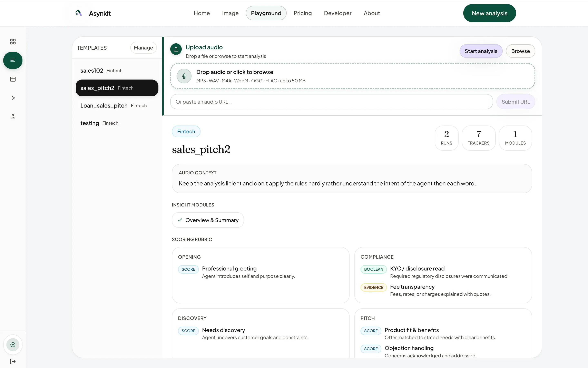Select the testing template

(117, 123)
